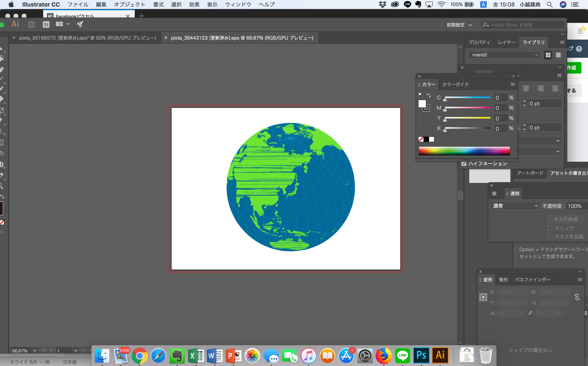This screenshot has height=366, width=588.
Task: Click default fill and stroke icon
Action: pyautogui.click(x=421, y=95)
